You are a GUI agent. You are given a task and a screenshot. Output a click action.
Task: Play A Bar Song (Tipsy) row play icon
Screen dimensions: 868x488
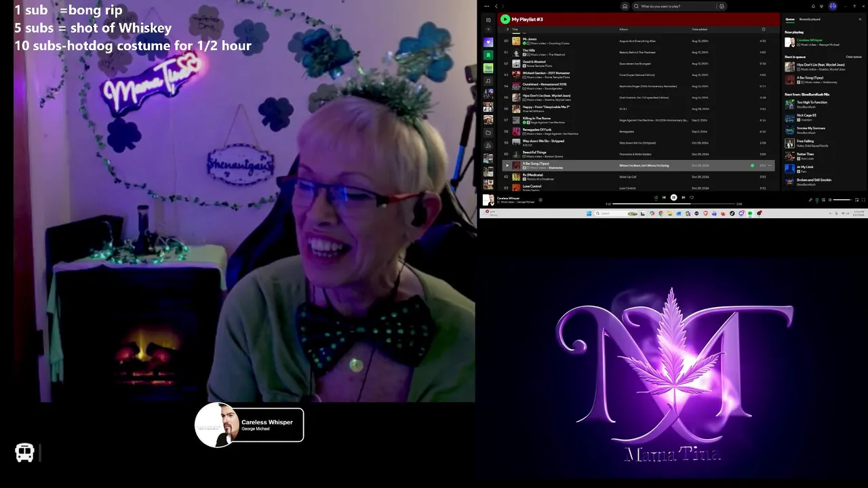[x=507, y=165]
